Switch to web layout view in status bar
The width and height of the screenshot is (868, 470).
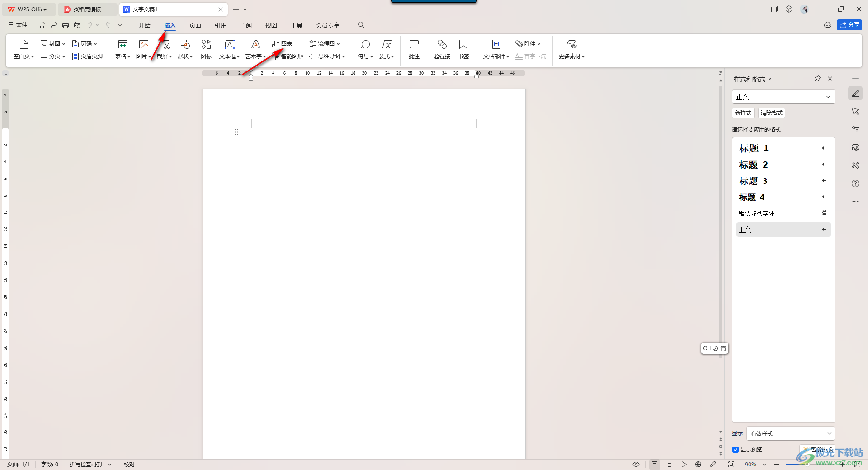point(698,465)
